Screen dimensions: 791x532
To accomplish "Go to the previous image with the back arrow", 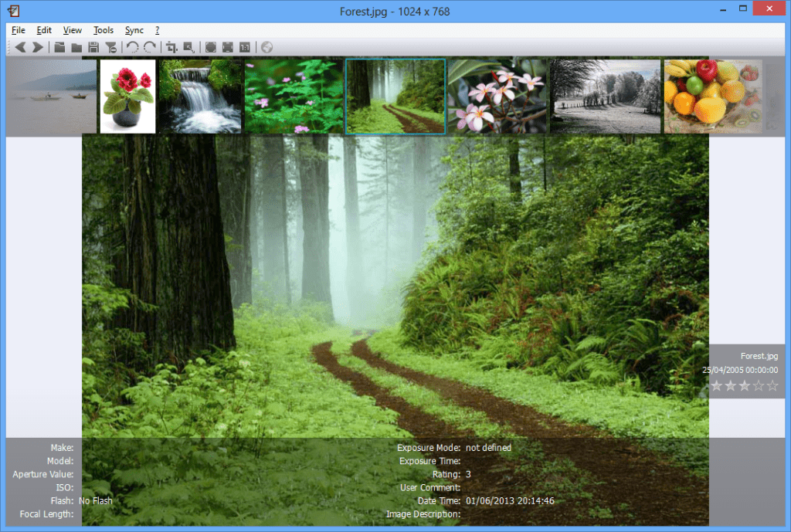I will tap(20, 47).
